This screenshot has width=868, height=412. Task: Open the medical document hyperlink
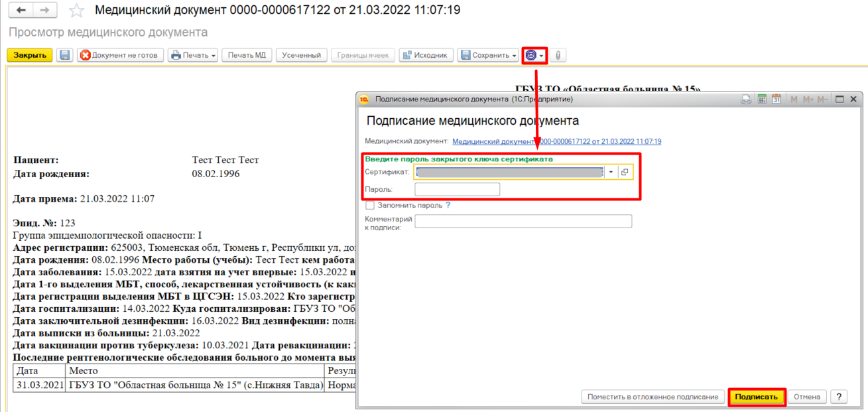click(x=556, y=141)
